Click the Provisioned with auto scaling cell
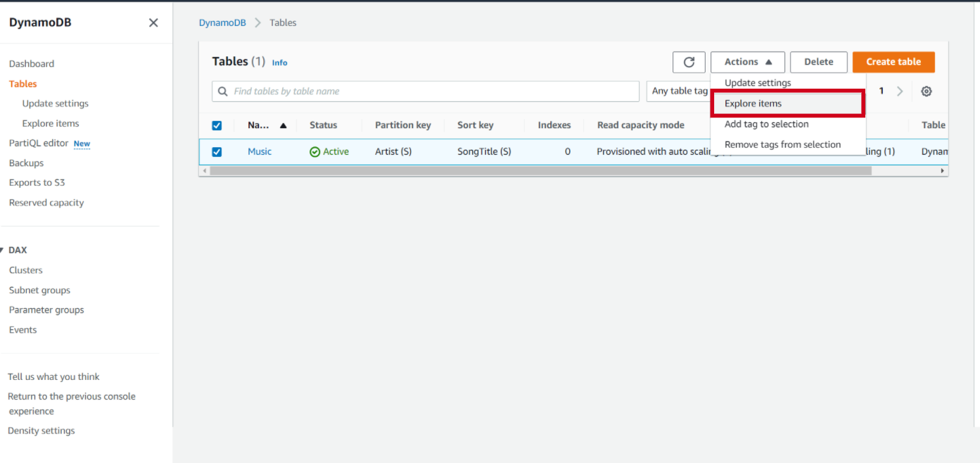This screenshot has width=980, height=463. 654,152
